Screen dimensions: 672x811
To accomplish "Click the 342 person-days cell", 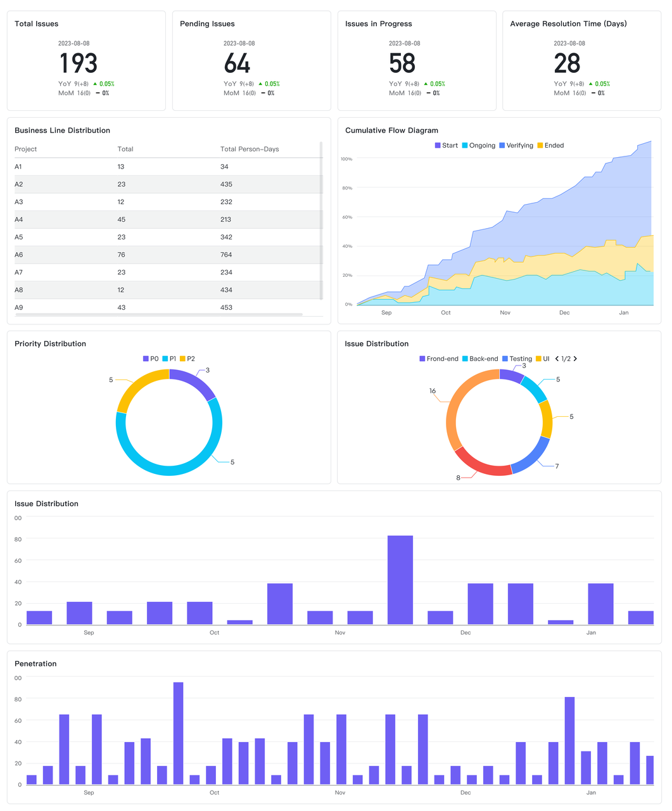I will pos(226,237).
